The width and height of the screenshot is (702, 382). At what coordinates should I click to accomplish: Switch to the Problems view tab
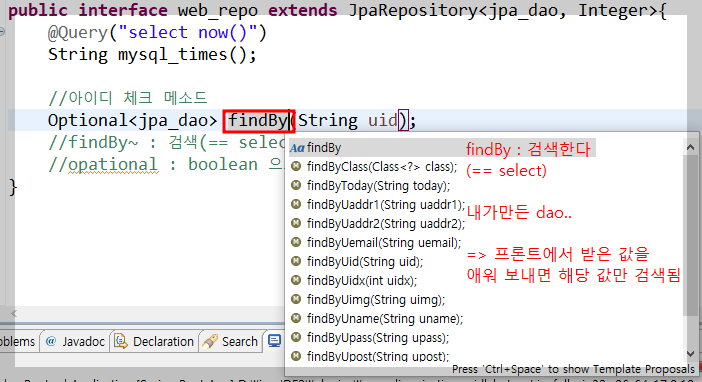pos(18,342)
